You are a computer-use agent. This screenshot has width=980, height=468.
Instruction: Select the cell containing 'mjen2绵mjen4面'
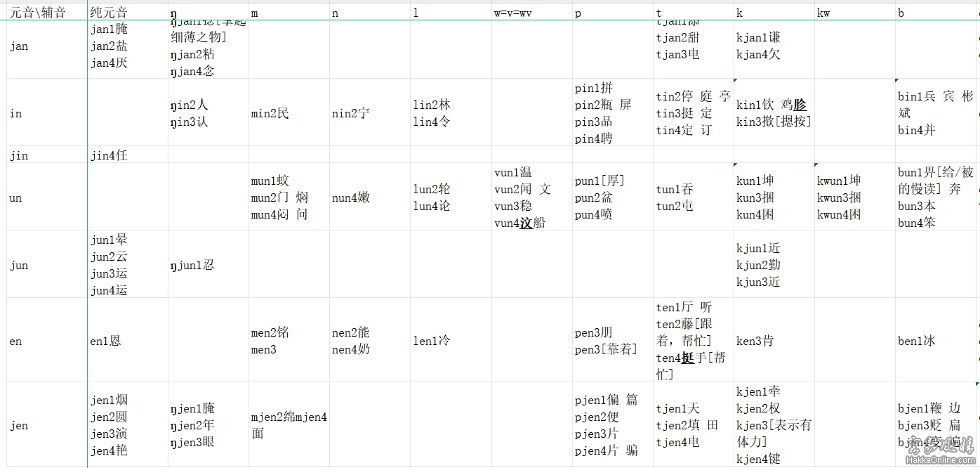289,425
